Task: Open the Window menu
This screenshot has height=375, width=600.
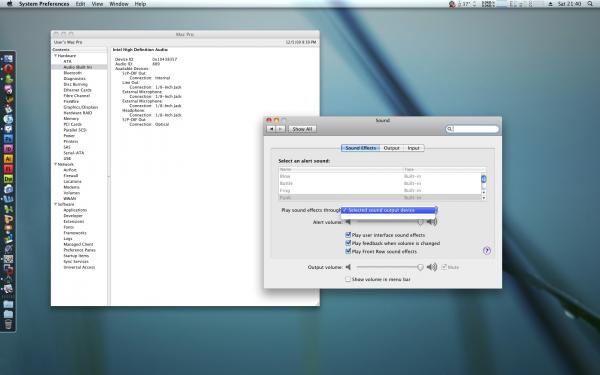Action: pyautogui.click(x=119, y=4)
